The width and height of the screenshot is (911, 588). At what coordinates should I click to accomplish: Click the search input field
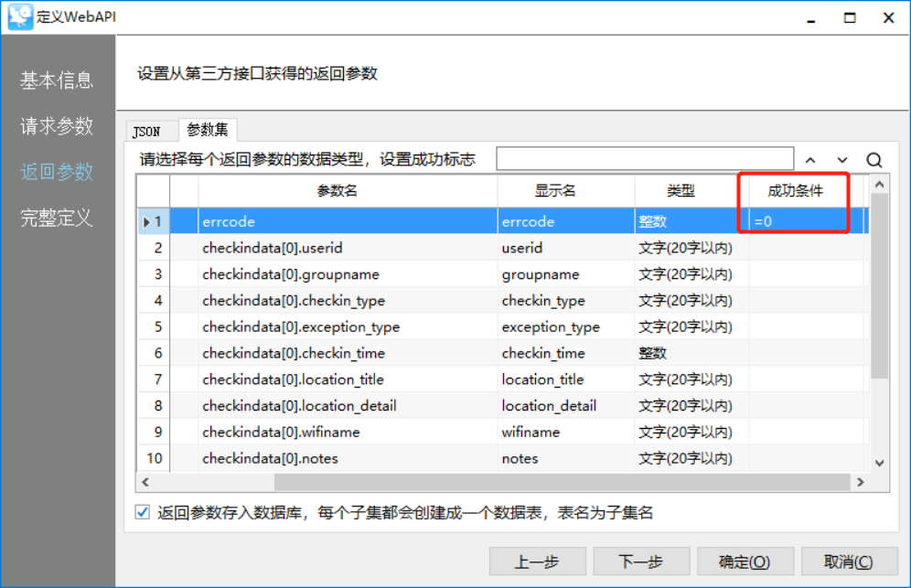pos(644,159)
